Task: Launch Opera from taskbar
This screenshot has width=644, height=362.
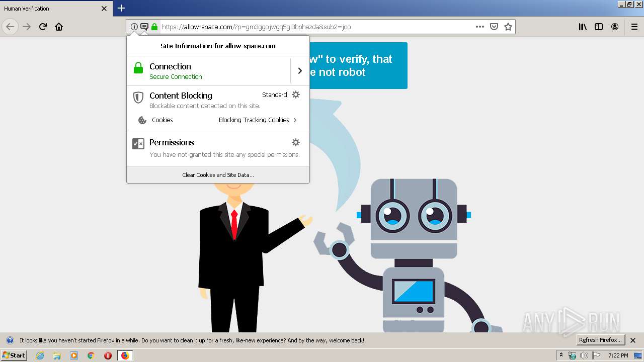Action: click(x=108, y=355)
